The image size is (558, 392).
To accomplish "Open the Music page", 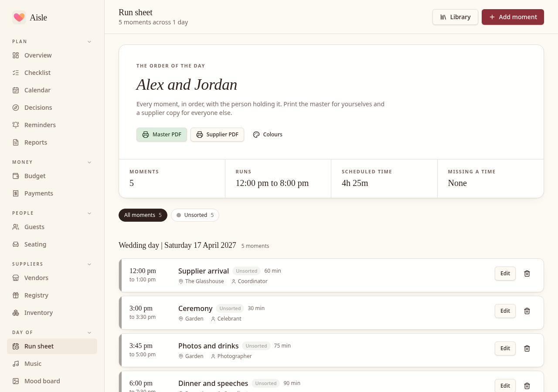I will pos(52,364).
